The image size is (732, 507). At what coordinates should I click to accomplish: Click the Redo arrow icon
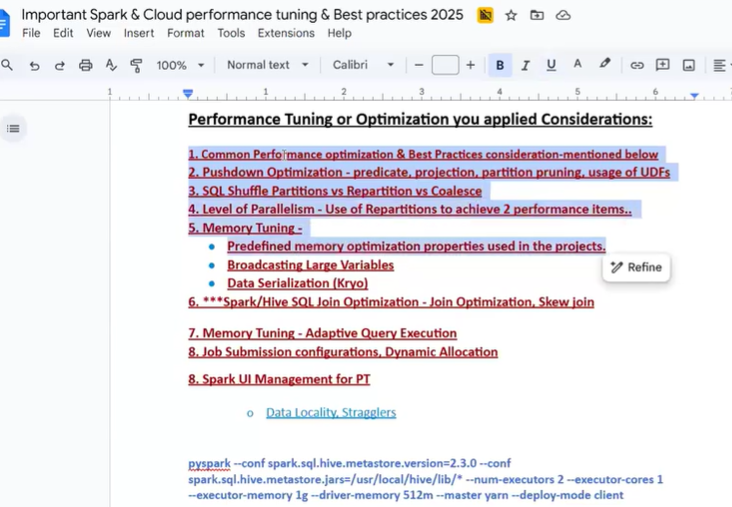click(60, 65)
